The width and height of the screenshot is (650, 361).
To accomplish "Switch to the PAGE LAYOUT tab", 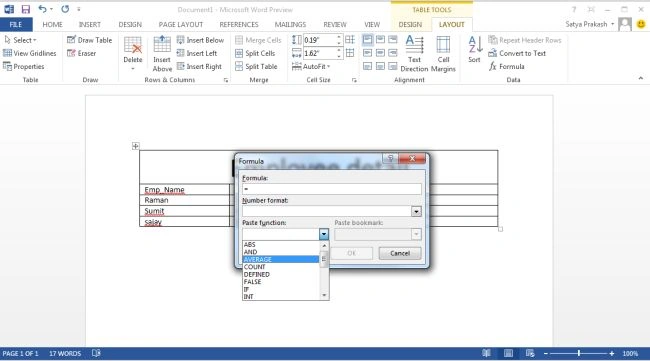I will click(x=181, y=24).
